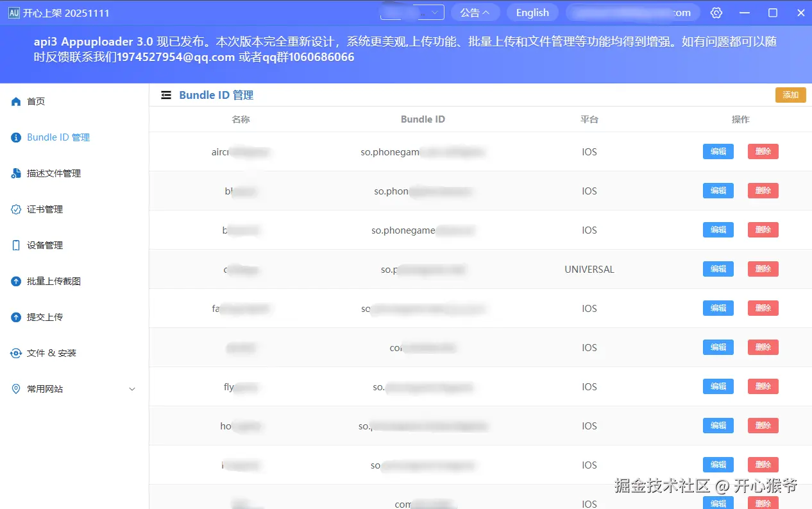This screenshot has width=812, height=509.
Task: Select Bundle ID 管理 in the sidebar
Action: (74, 137)
